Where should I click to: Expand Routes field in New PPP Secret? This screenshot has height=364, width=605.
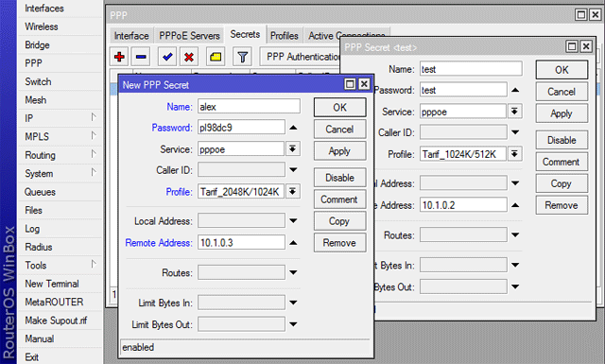293,272
